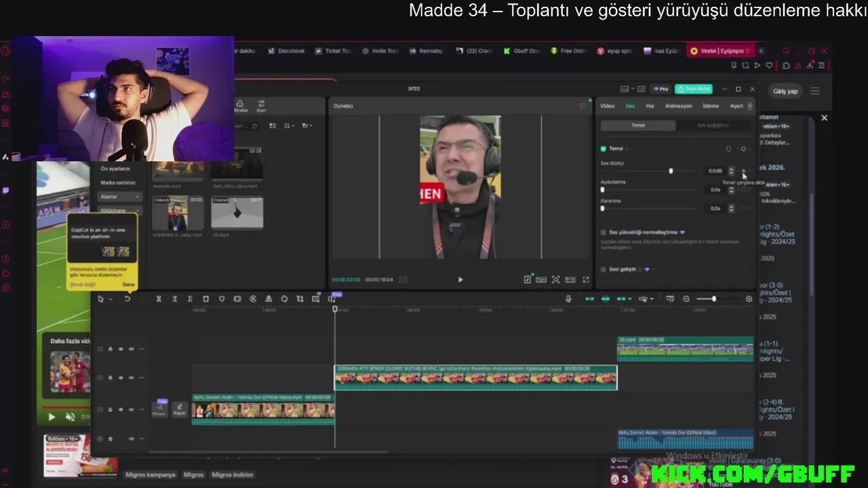Click the Giriş yap button in browser
The image size is (868, 488).
pos(785,91)
